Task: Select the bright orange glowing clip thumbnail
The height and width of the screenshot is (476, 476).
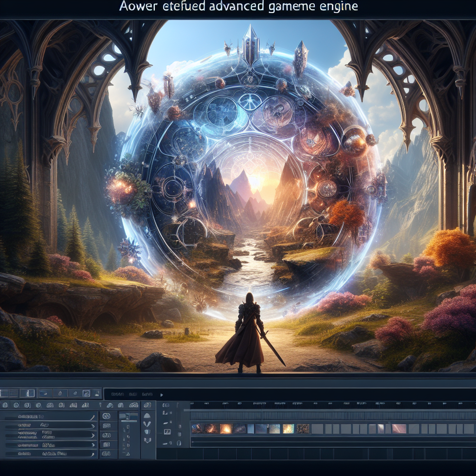Action: tap(226, 429)
